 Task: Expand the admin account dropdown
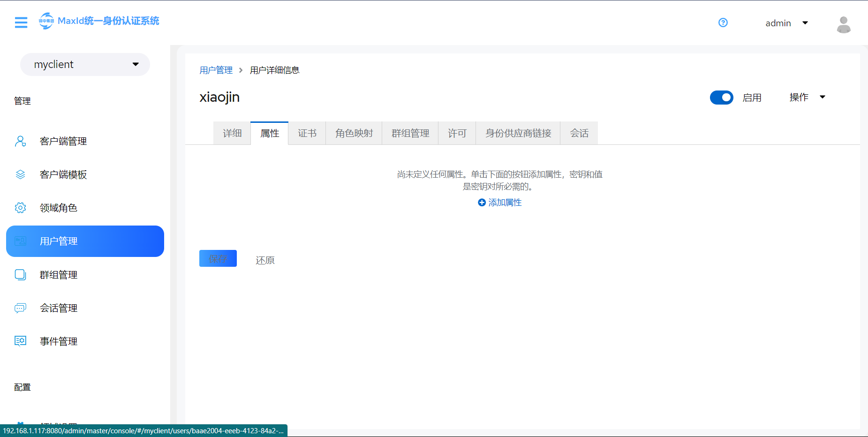(x=786, y=23)
